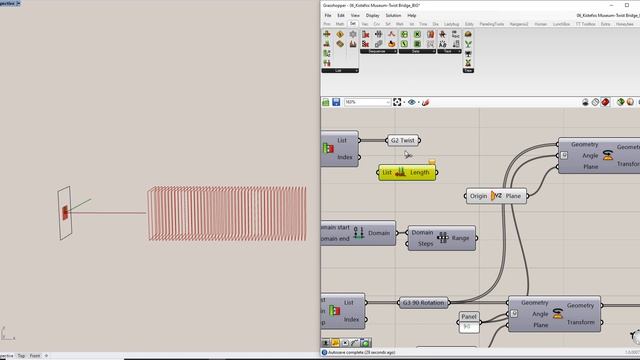The height and width of the screenshot is (360, 640).
Task: Pick the top-left icon in Text panel
Action: 443,34
